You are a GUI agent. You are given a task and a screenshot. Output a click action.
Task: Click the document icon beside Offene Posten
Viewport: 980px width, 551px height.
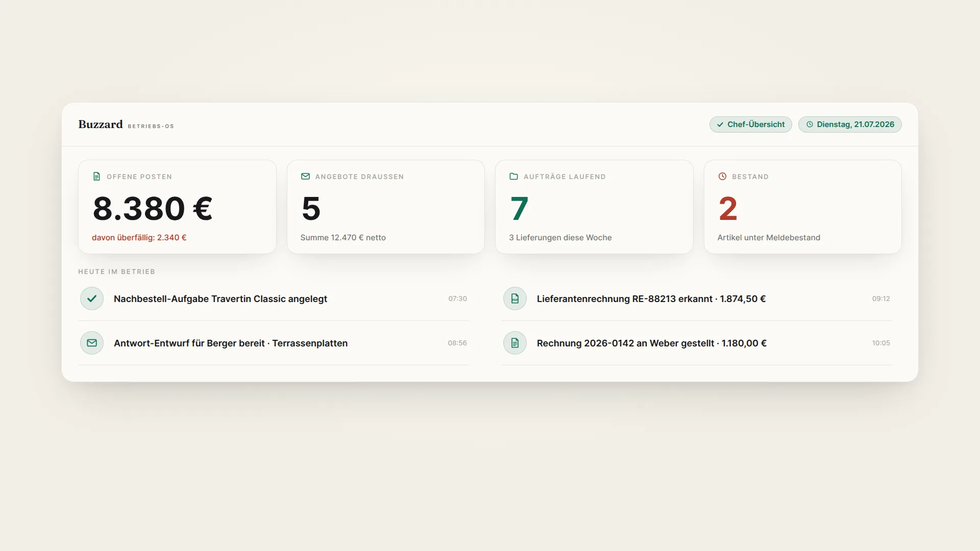click(x=96, y=177)
